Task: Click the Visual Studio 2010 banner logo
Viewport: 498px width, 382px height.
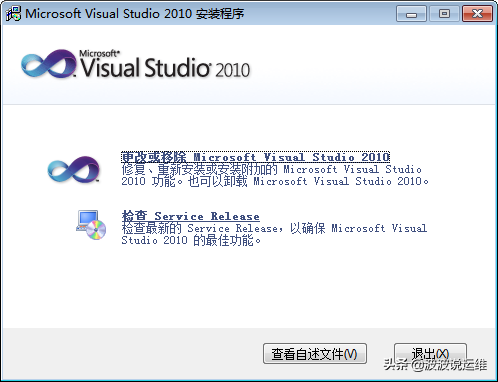Action: click(x=135, y=64)
